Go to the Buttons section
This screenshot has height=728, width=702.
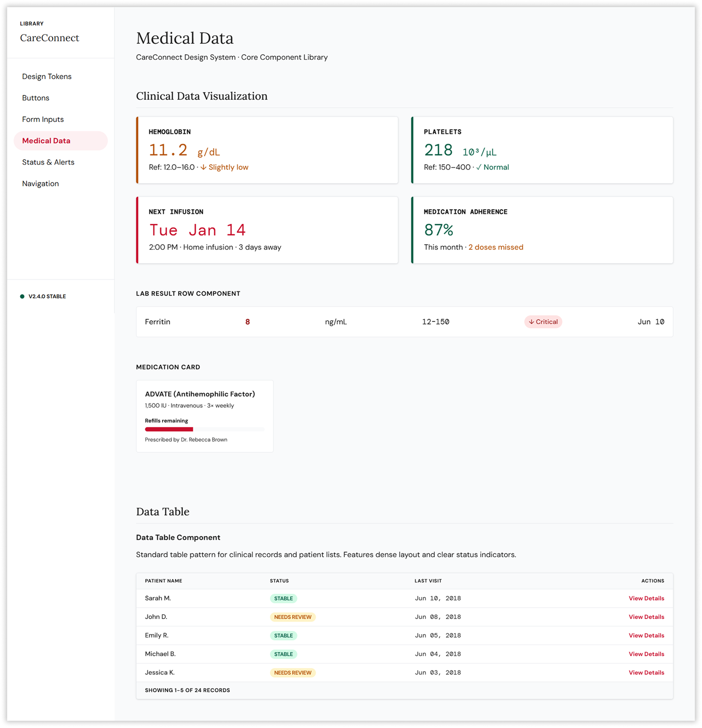36,98
